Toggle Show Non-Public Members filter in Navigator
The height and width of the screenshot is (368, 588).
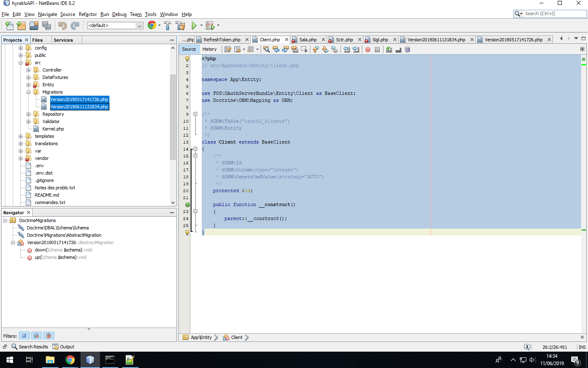pyautogui.click(x=49, y=336)
